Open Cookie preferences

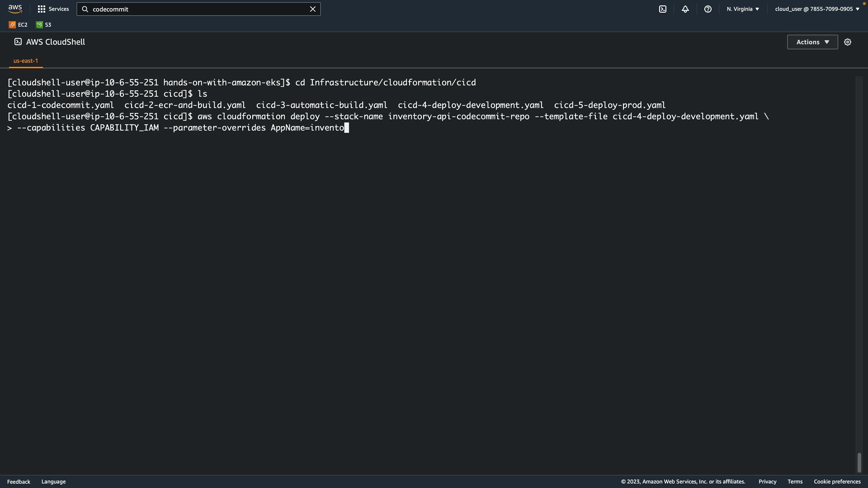837,482
